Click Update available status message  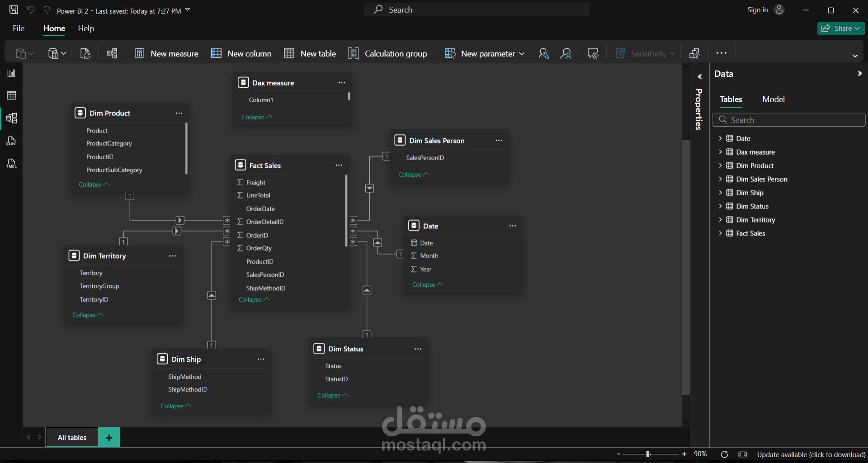(x=811, y=455)
